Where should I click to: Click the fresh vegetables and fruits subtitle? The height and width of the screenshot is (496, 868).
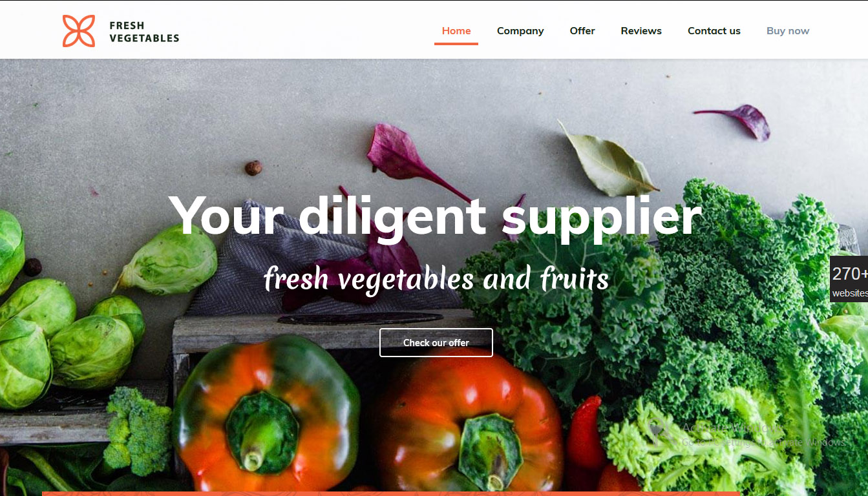tap(436, 279)
